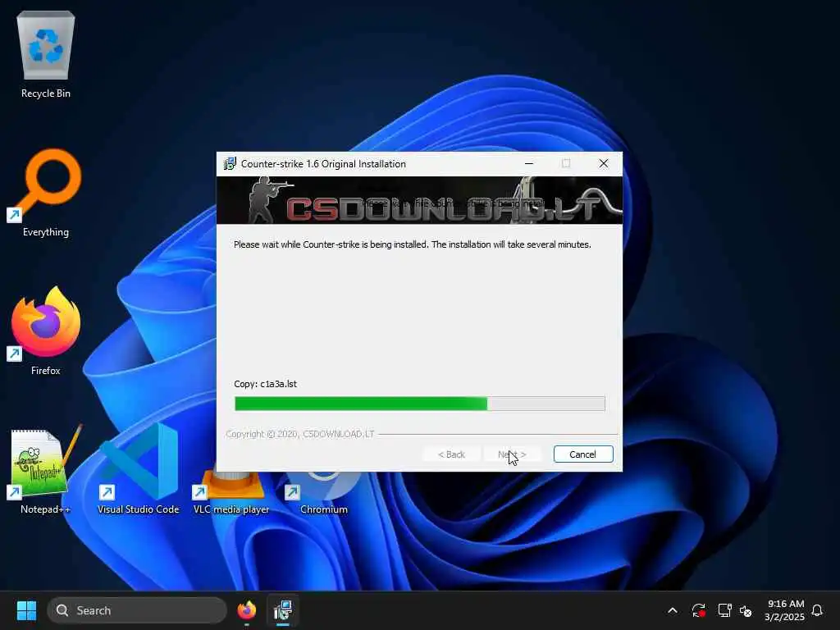The width and height of the screenshot is (840, 630).
Task: Click the Firefox icon in the taskbar
Action: coord(246,610)
